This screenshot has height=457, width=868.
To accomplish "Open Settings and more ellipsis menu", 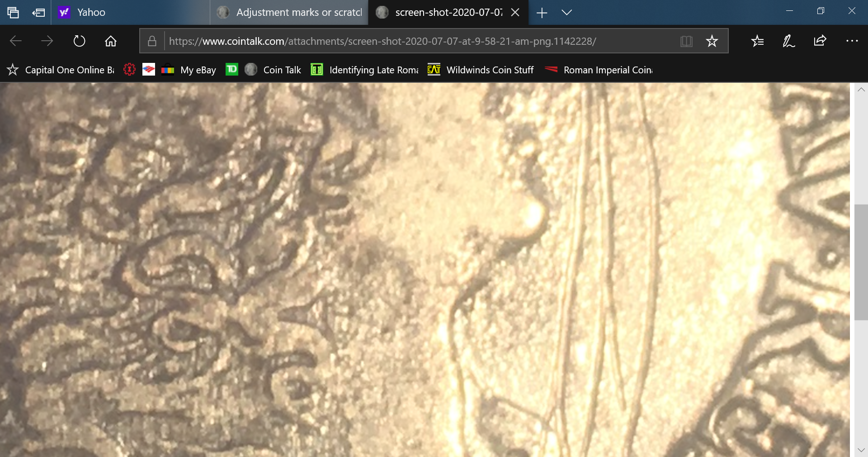I will [852, 41].
